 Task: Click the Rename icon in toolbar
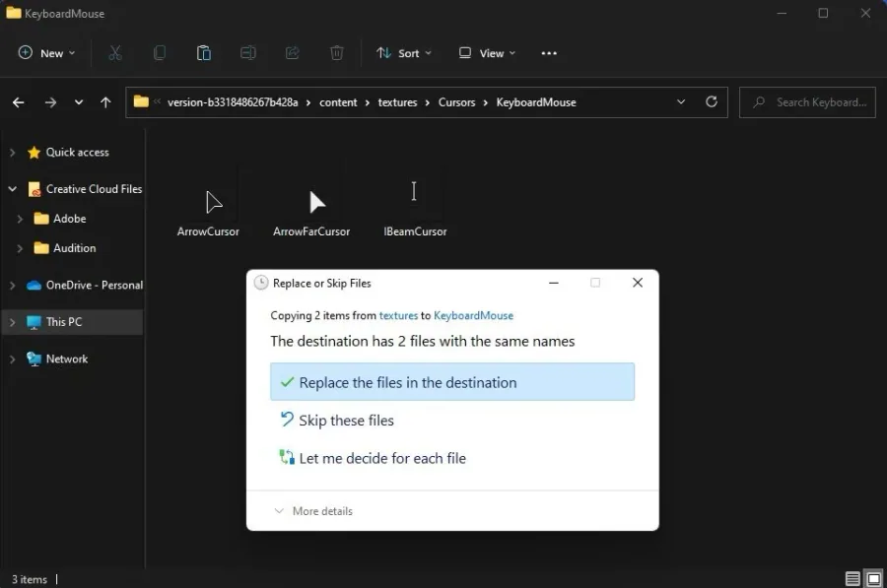click(247, 53)
